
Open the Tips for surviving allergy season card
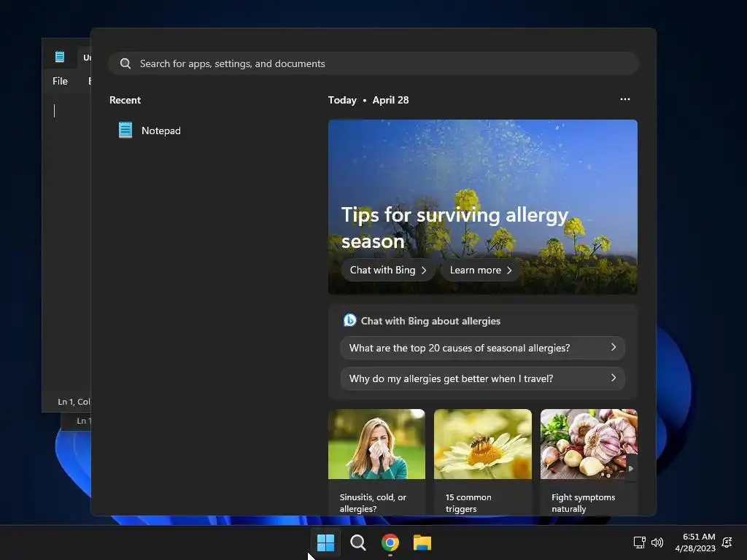click(483, 206)
